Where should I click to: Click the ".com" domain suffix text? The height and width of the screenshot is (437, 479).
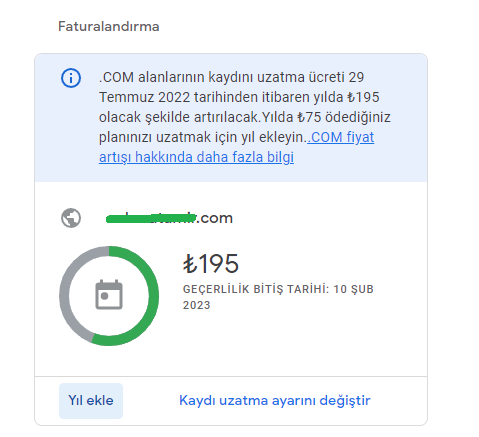pyautogui.click(x=215, y=218)
